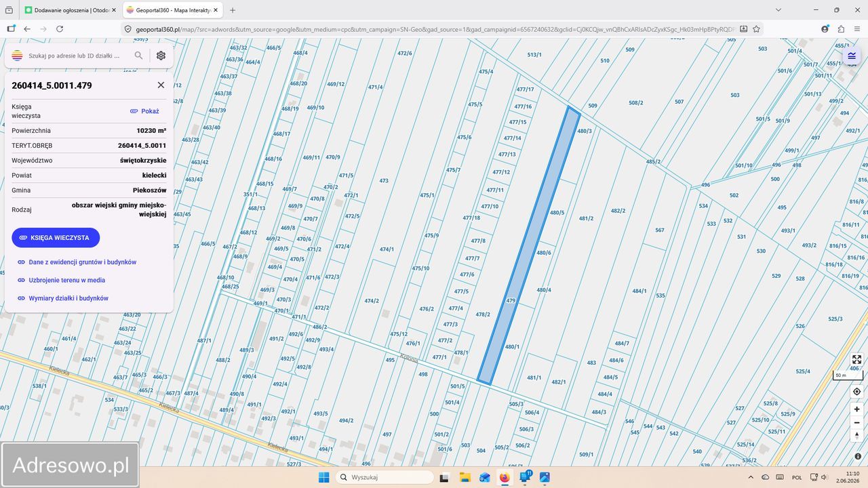Open 'Uzbrojenie terenu w media' link
Viewport: 868px width, 488px height.
(x=62, y=280)
